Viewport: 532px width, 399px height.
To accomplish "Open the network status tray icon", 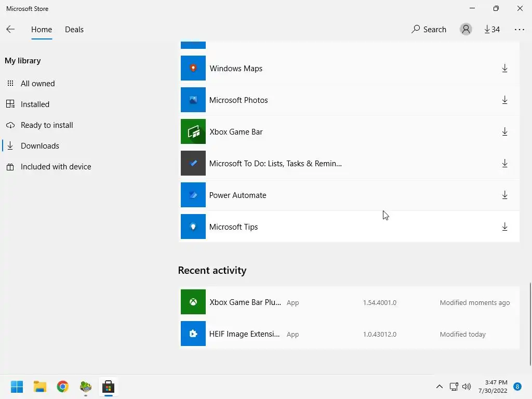I will pyautogui.click(x=454, y=387).
